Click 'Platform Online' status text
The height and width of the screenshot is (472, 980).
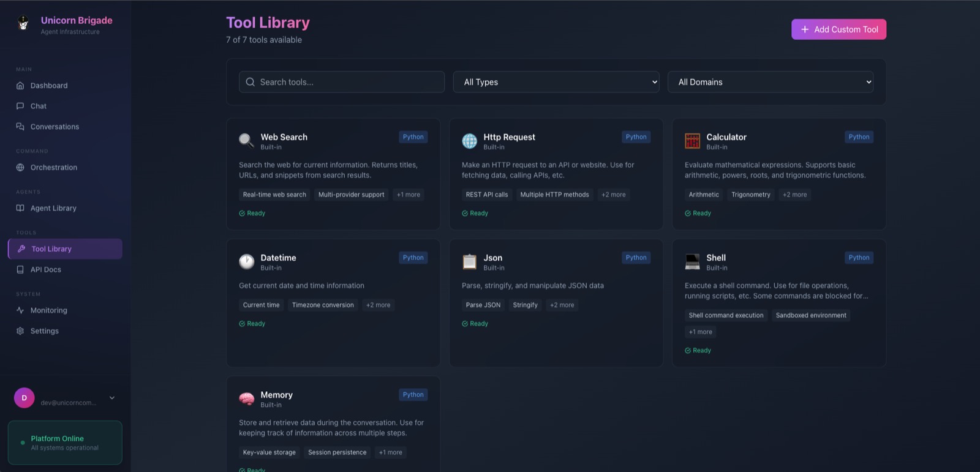click(58, 438)
